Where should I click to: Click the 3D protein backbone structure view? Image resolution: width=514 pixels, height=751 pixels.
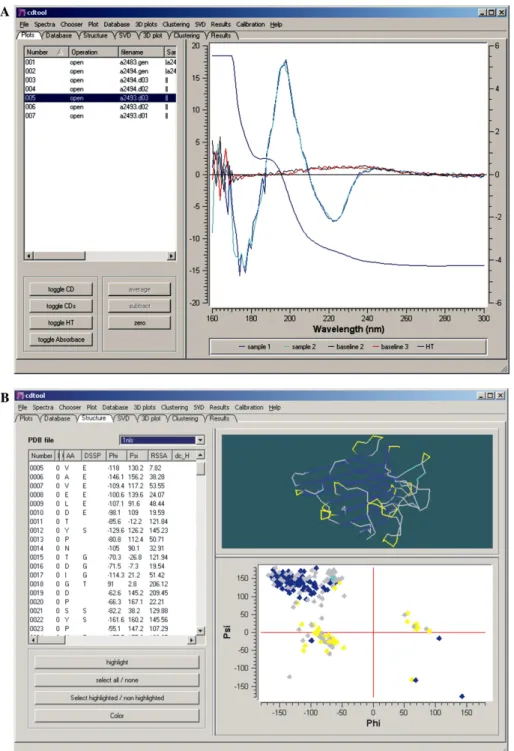click(357, 491)
